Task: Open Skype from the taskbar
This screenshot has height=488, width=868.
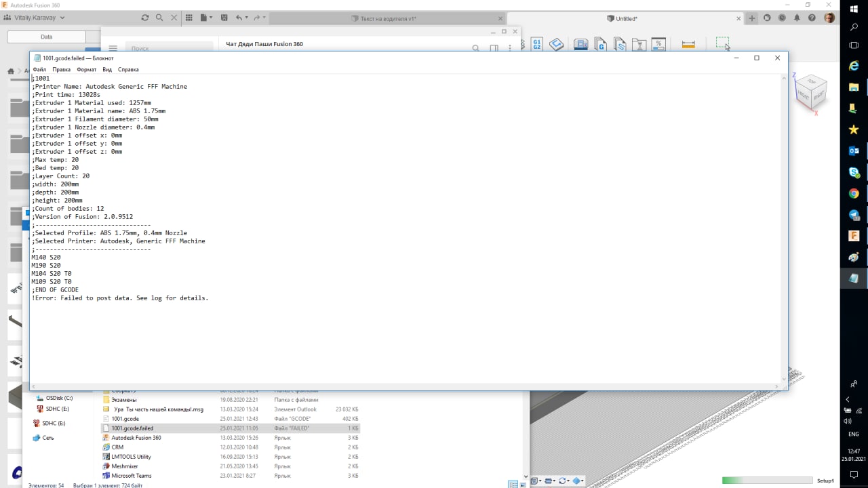Action: point(854,172)
